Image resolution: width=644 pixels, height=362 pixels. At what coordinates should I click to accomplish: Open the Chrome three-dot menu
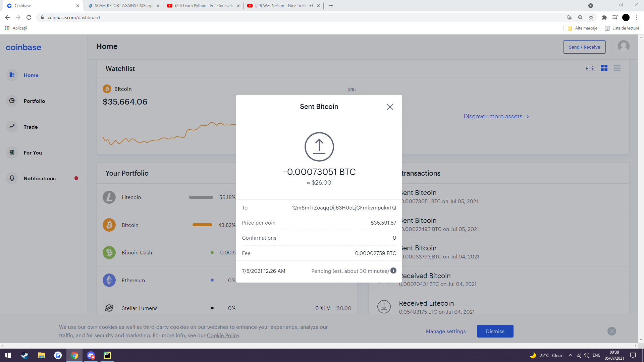click(x=637, y=17)
